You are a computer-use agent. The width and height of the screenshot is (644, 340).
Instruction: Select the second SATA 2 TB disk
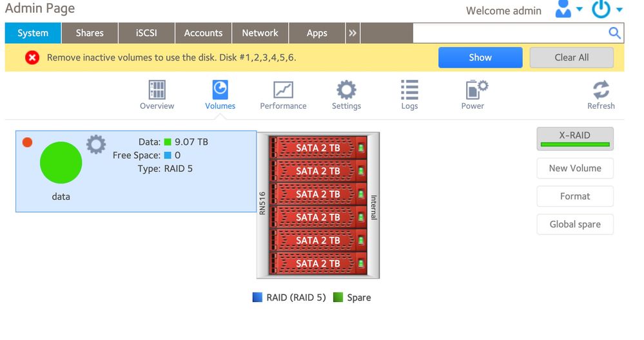pos(318,171)
